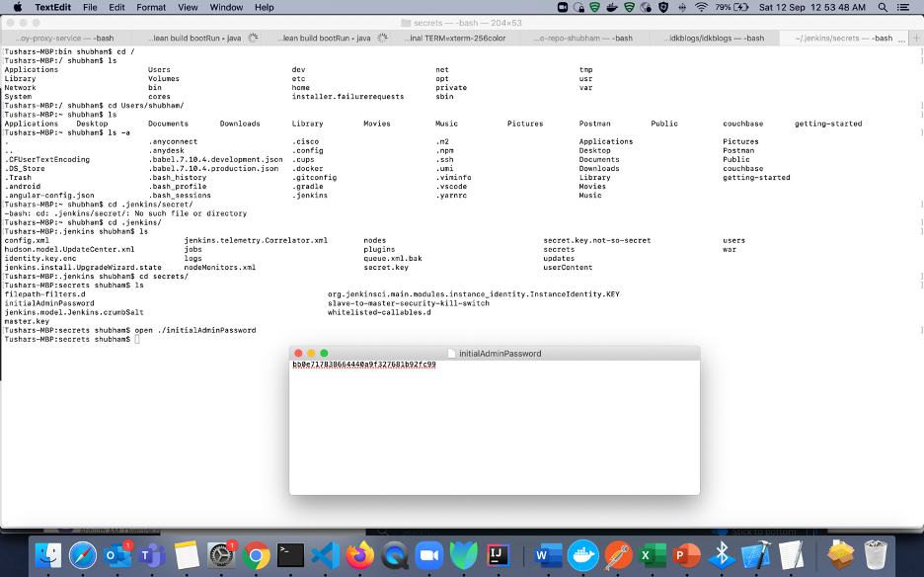This screenshot has height=577, width=924.
Task: Click 'nodeMonitors.xml' in terminal listing
Action: (x=220, y=268)
